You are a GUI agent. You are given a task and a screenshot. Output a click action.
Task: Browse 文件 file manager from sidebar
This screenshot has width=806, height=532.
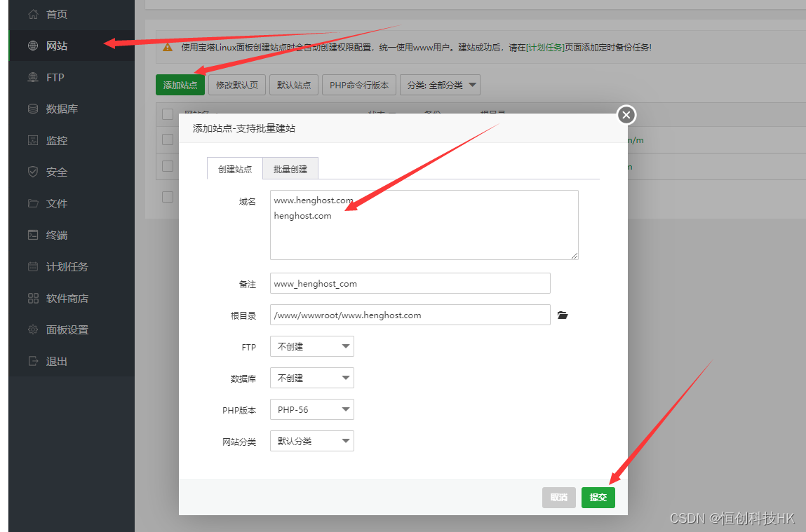(56, 203)
